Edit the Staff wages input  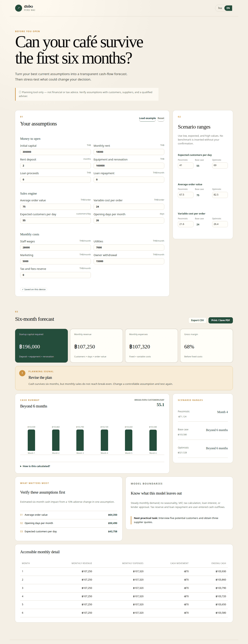click(x=55, y=248)
